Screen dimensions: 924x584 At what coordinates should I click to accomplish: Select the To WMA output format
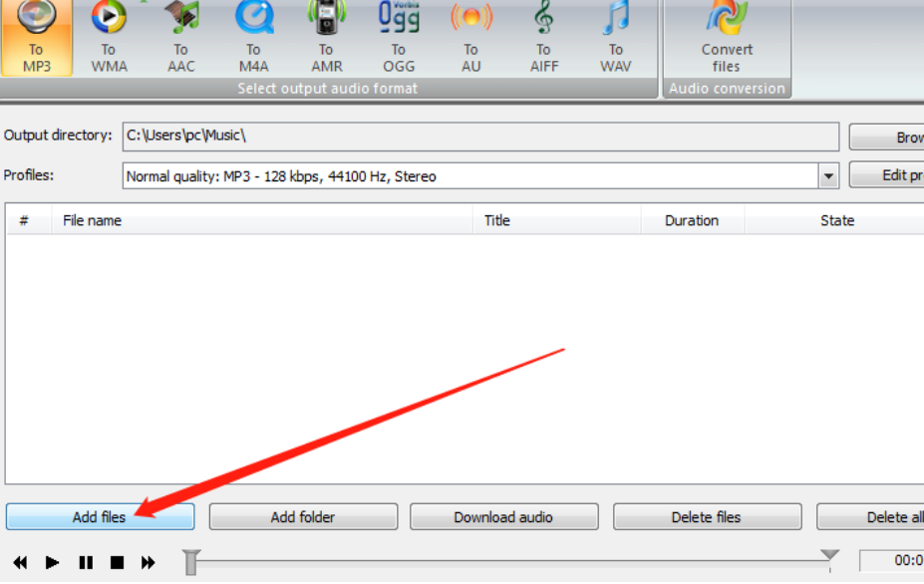point(109,38)
